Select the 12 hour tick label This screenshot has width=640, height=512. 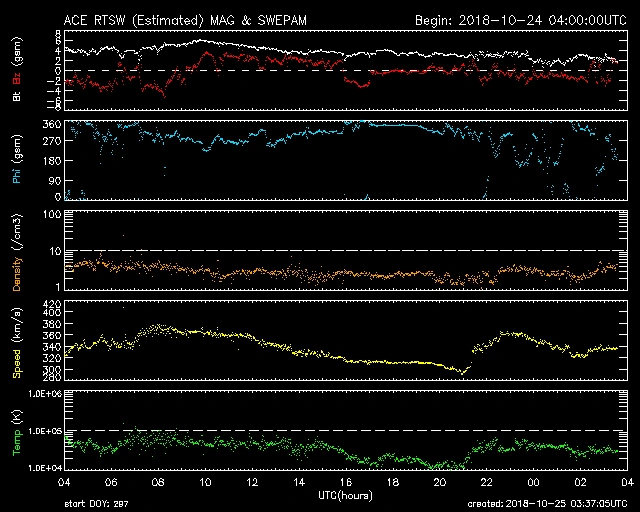[253, 482]
